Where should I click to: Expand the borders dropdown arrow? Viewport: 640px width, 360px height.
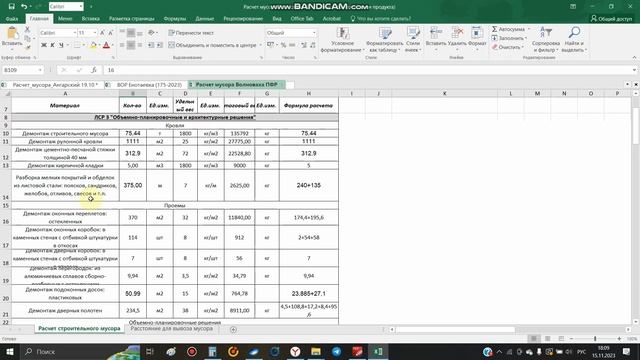coord(84,45)
